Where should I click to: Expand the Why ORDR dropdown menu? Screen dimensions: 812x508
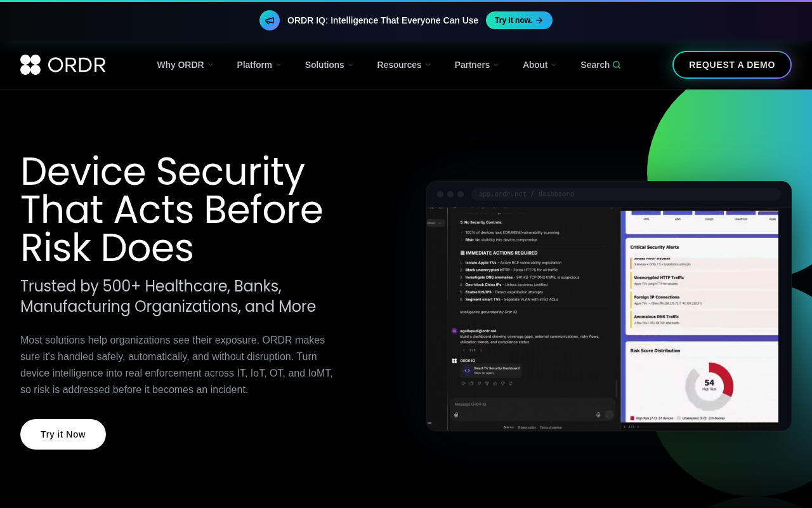(x=185, y=65)
